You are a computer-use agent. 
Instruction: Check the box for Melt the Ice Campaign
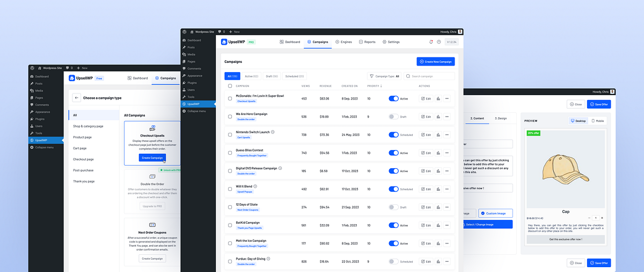coord(230,244)
